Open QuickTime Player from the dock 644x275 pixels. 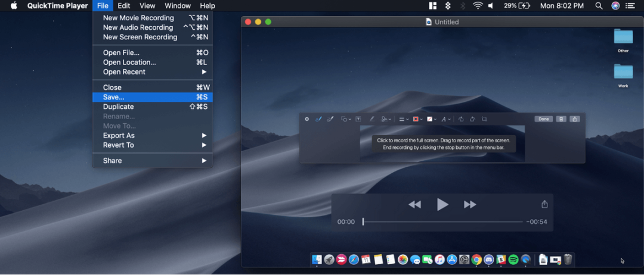pyautogui.click(x=526, y=260)
